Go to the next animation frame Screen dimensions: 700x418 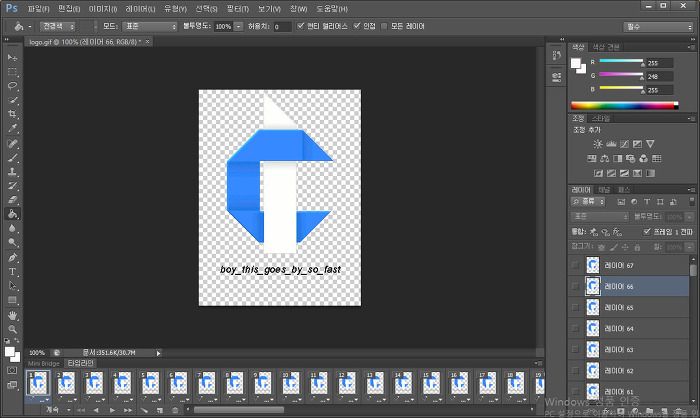click(x=128, y=410)
